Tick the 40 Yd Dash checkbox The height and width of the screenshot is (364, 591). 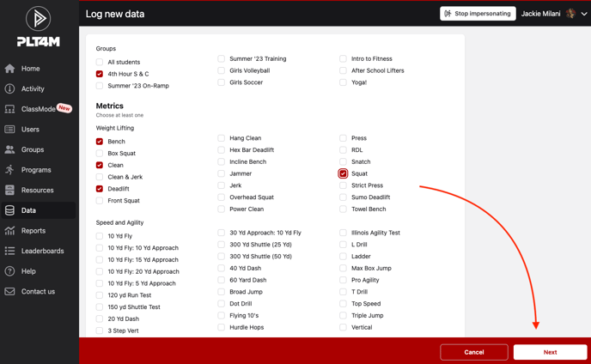click(x=222, y=269)
